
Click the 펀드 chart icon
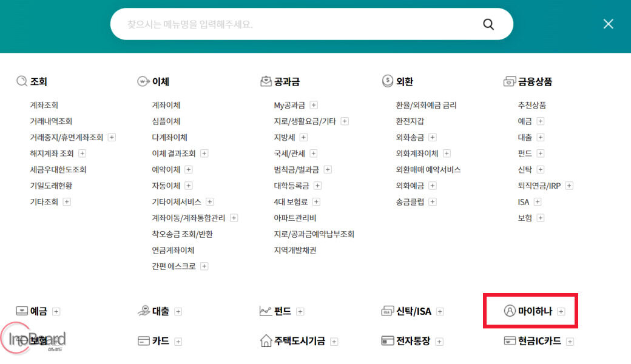[266, 311]
